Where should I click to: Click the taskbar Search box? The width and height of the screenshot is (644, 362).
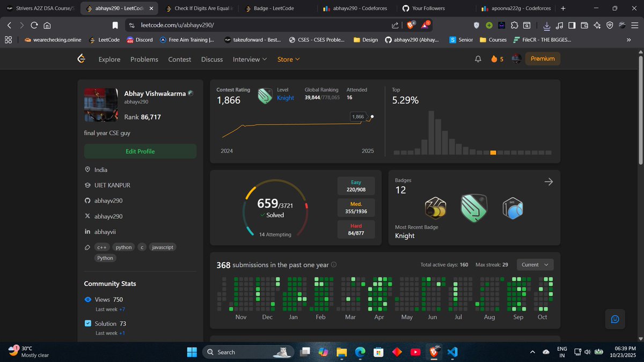(x=250, y=352)
